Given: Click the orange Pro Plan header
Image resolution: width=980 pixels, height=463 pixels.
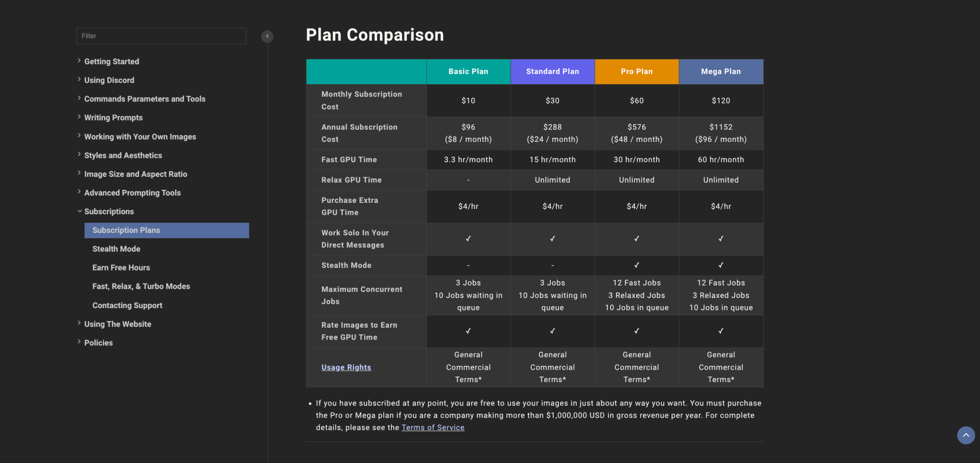Looking at the screenshot, I should pyautogui.click(x=636, y=72).
